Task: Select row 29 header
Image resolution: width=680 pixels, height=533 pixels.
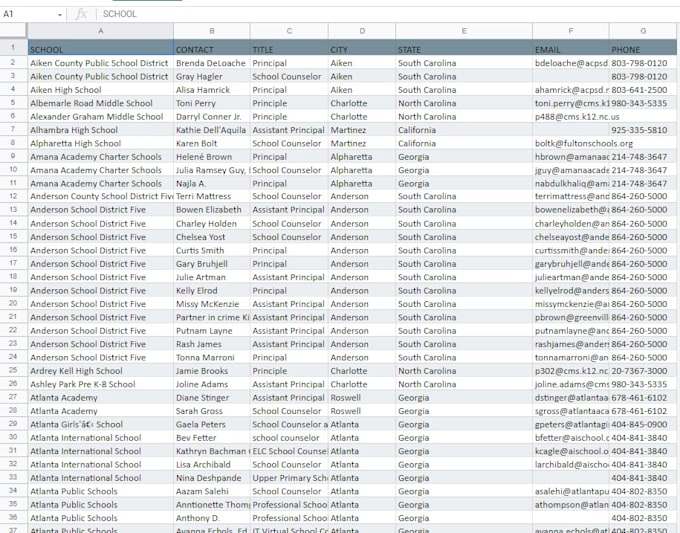Action: (13, 424)
